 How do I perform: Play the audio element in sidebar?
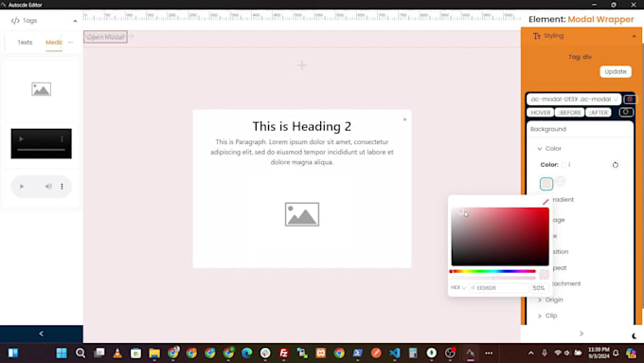[22, 186]
